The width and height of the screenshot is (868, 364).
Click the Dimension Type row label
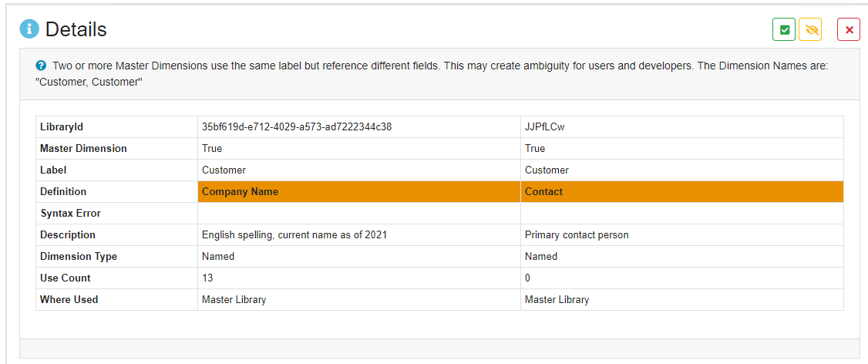tap(79, 256)
